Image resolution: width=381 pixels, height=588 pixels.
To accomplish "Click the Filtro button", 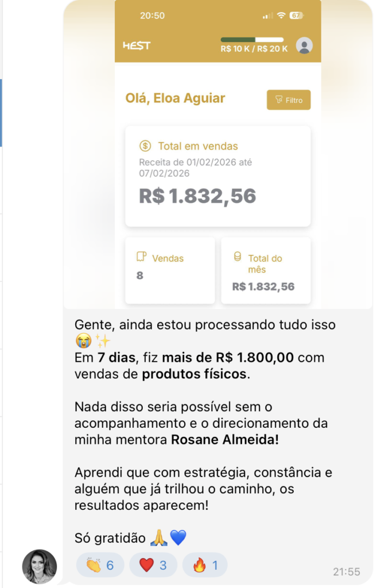I will [289, 100].
